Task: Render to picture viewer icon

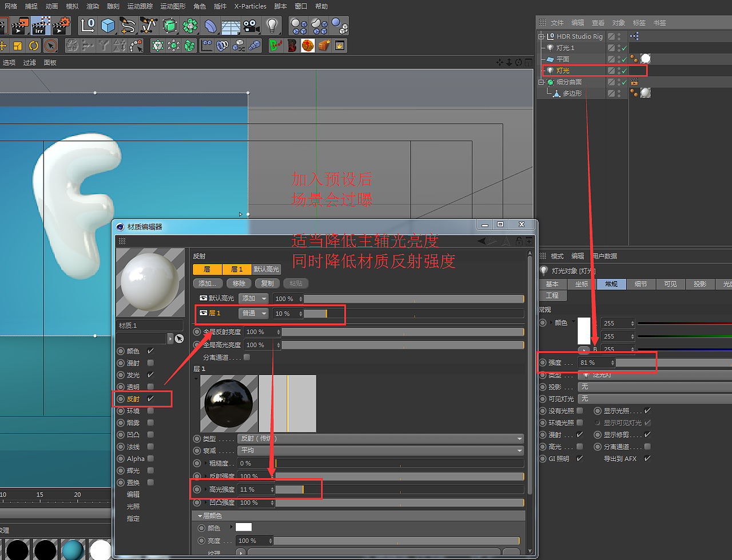Action: click(x=21, y=26)
